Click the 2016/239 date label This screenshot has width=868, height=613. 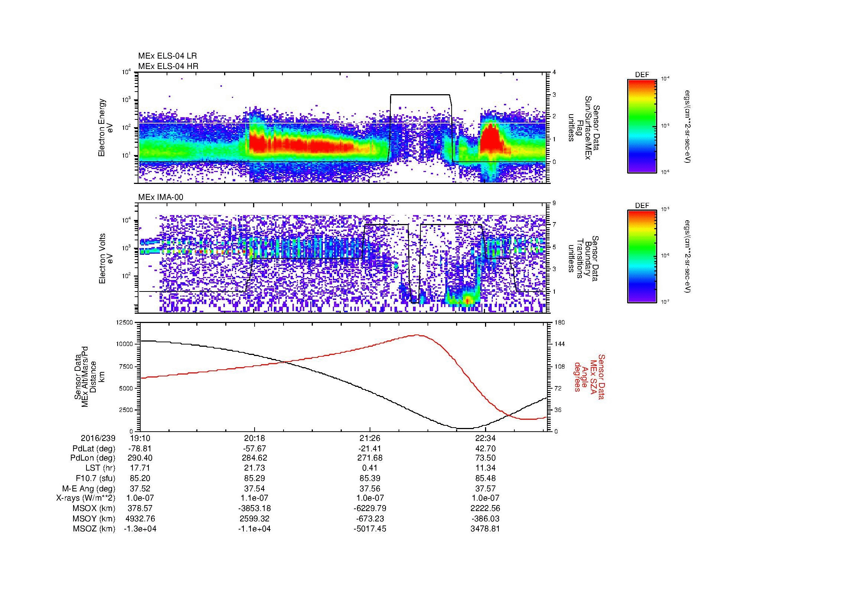click(98, 438)
